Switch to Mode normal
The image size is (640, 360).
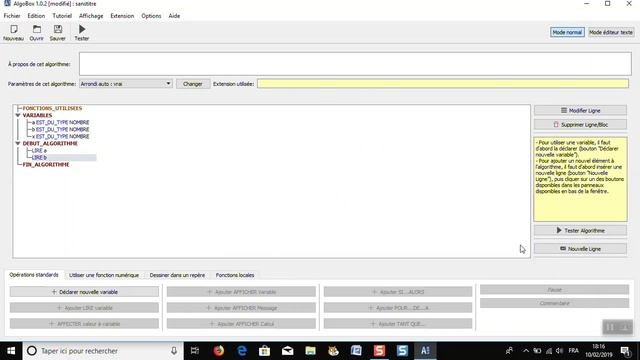click(567, 32)
